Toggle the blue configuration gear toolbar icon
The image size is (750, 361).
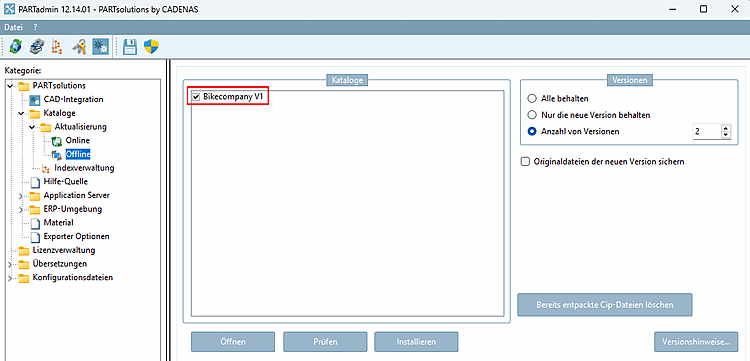click(x=100, y=46)
